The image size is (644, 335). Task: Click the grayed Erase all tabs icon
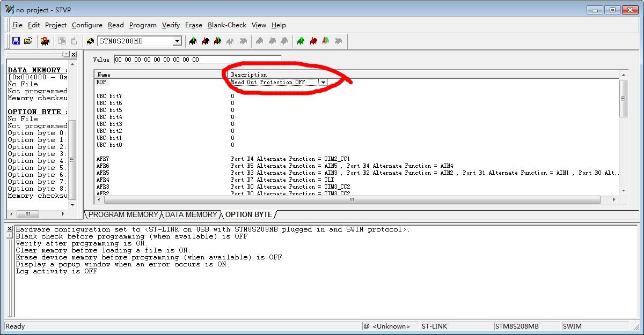pyautogui.click(x=338, y=41)
